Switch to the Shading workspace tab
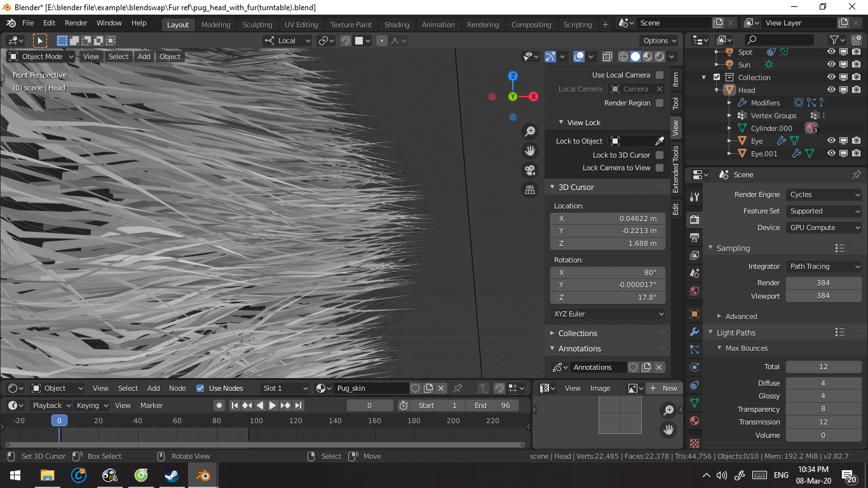This screenshot has width=868, height=488. pyautogui.click(x=397, y=24)
